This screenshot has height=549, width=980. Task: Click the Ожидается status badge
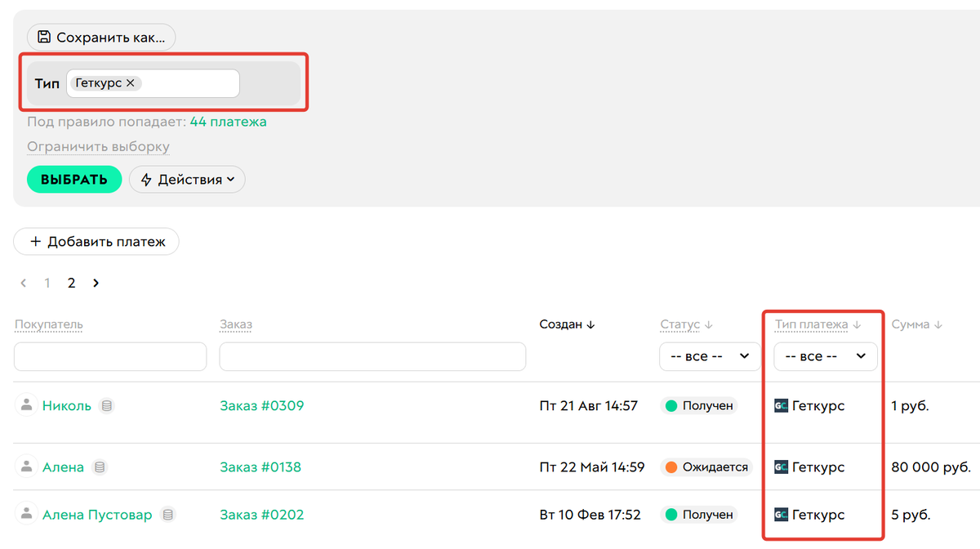[x=706, y=467]
